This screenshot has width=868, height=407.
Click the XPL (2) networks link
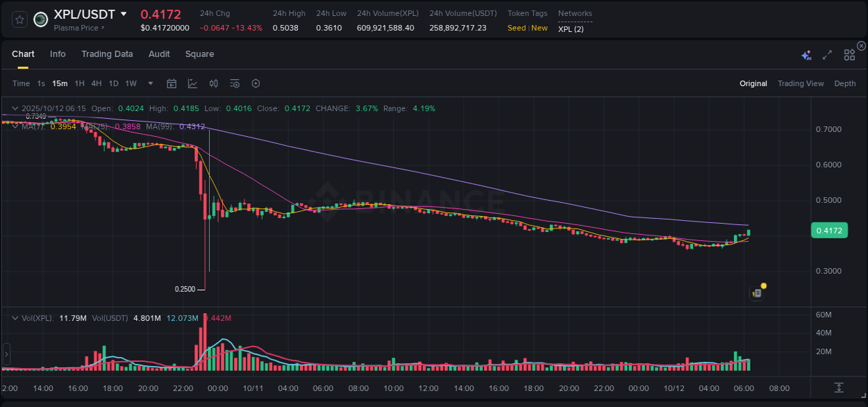point(569,28)
